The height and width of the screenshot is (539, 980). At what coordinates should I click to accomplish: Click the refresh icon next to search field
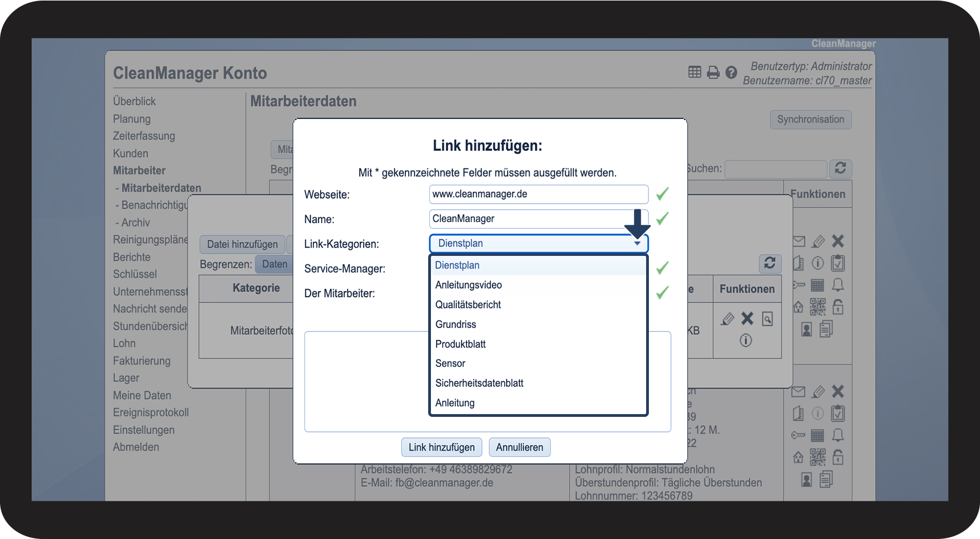pos(840,168)
